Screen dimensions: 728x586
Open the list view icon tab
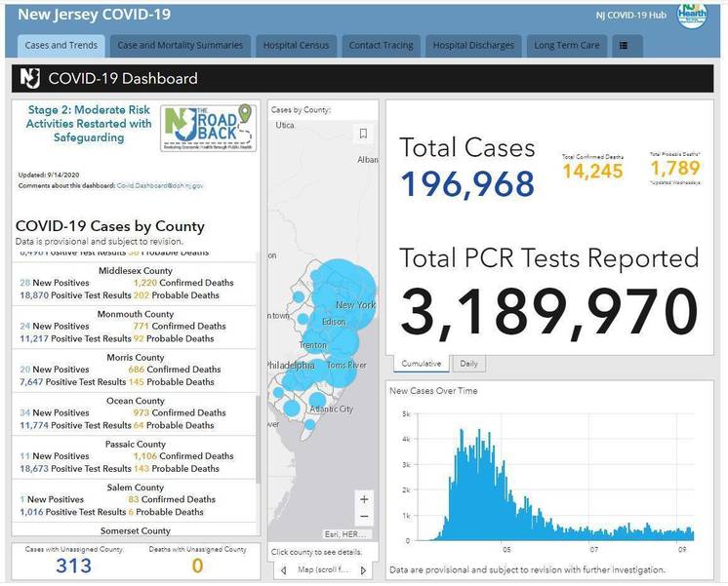point(626,45)
